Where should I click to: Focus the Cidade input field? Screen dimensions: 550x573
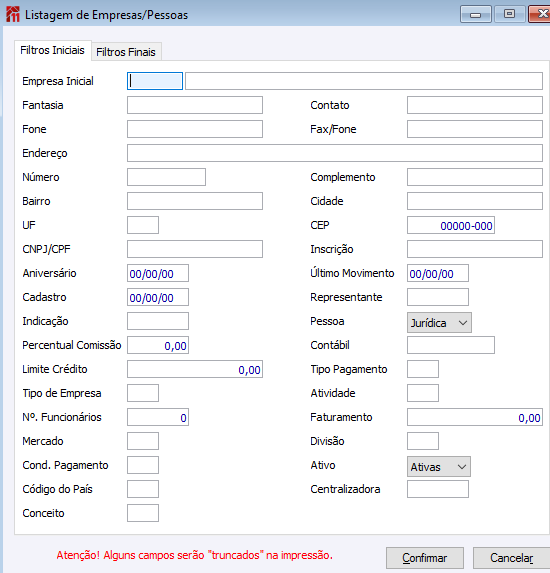tap(475, 201)
